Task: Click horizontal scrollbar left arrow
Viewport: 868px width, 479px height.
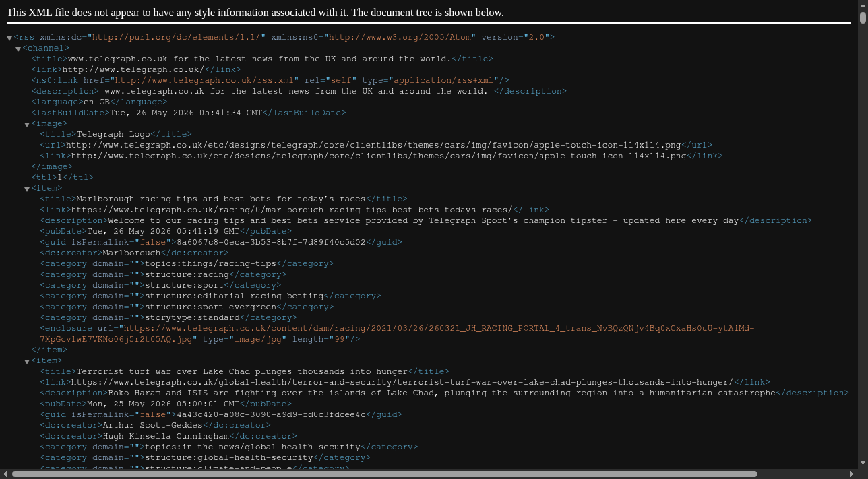Action: pos(5,474)
